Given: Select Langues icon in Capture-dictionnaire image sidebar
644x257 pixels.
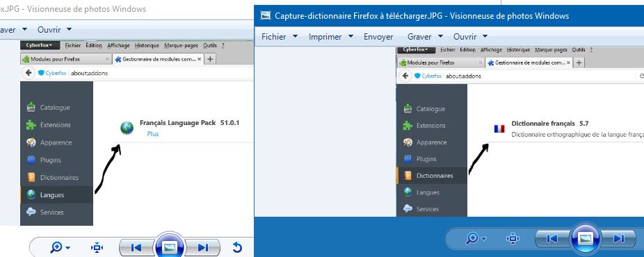Looking at the screenshot, I should point(408,192).
